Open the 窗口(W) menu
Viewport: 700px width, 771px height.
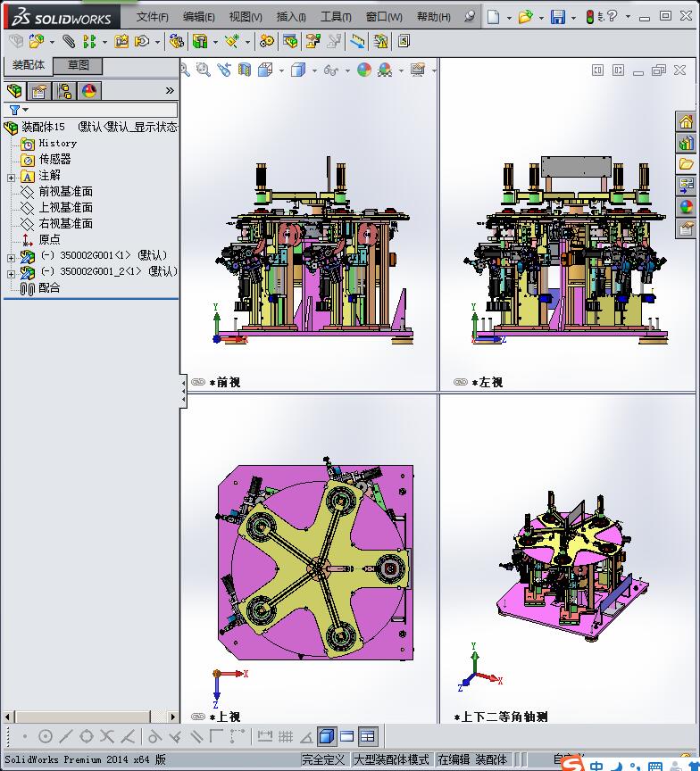384,17
